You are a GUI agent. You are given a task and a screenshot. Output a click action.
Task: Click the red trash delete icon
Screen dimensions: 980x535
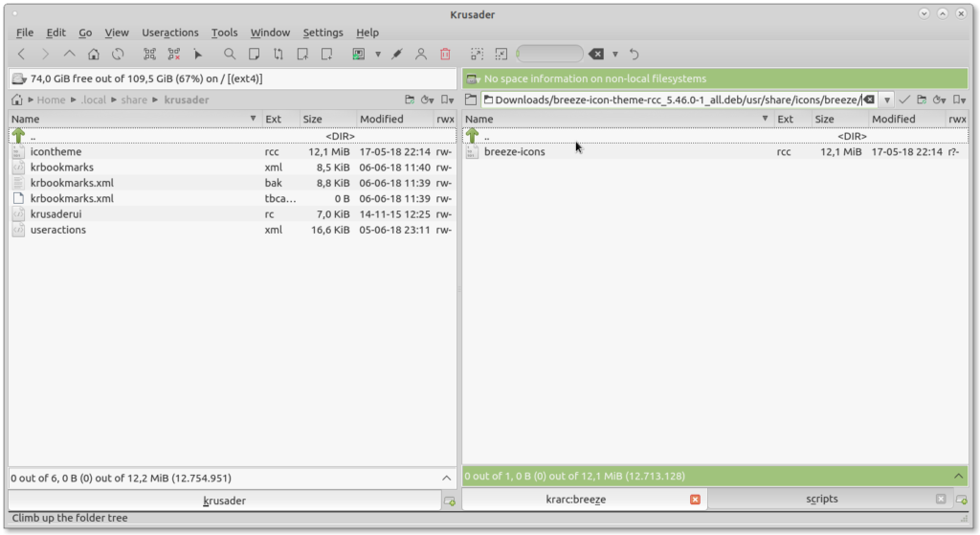[445, 55]
